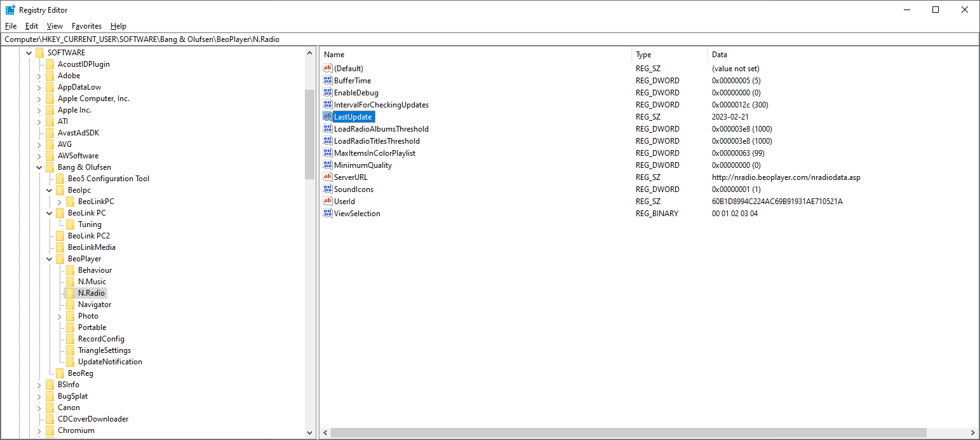The height and width of the screenshot is (440, 980).
Task: Click the SOFTWARE key folder icon
Action: [x=39, y=53]
